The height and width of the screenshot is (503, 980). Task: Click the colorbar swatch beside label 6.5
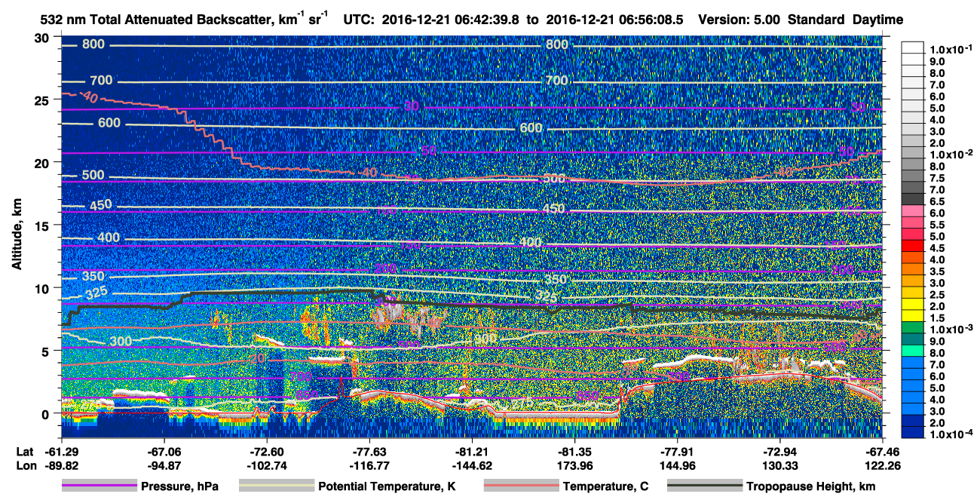pyautogui.click(x=914, y=201)
